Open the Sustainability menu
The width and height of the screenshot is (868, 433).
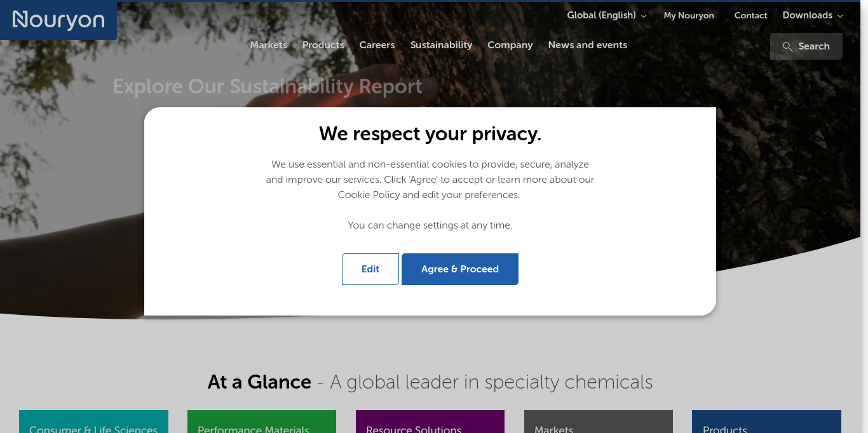441,45
